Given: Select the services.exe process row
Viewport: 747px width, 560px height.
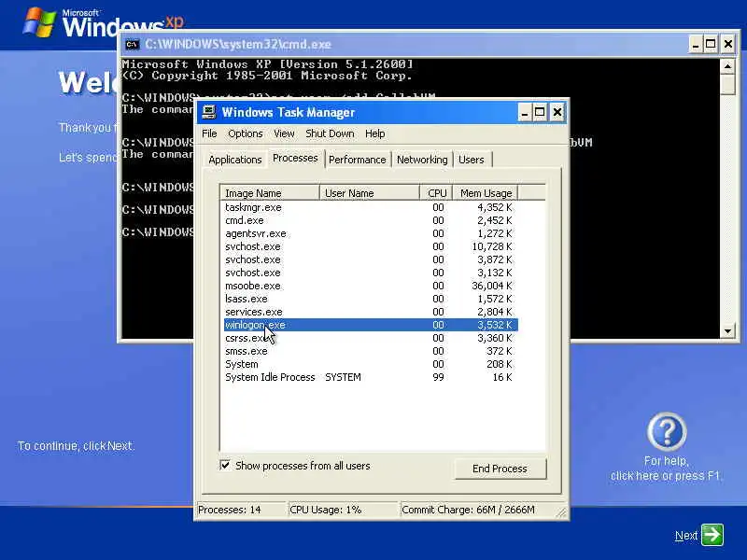Looking at the screenshot, I should [x=371, y=312].
